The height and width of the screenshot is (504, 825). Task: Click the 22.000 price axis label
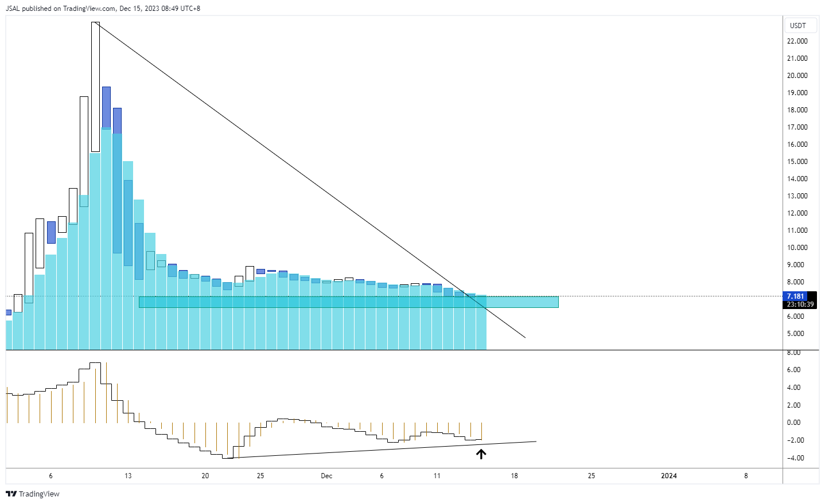point(797,41)
